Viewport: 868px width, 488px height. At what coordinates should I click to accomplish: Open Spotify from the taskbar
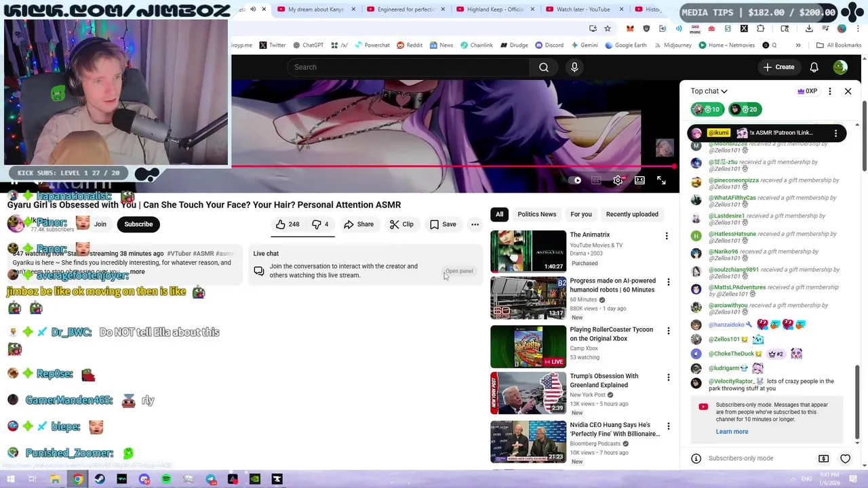pos(166,479)
